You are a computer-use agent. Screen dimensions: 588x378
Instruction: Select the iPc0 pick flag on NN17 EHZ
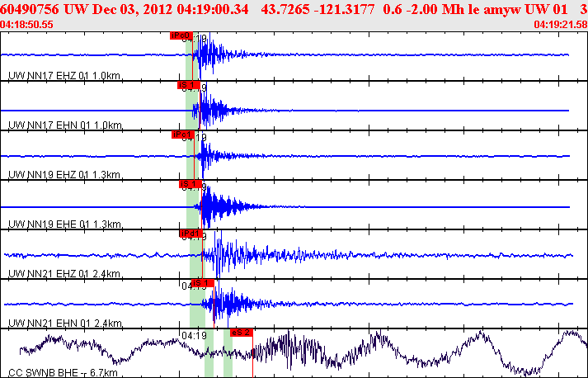tap(181, 35)
